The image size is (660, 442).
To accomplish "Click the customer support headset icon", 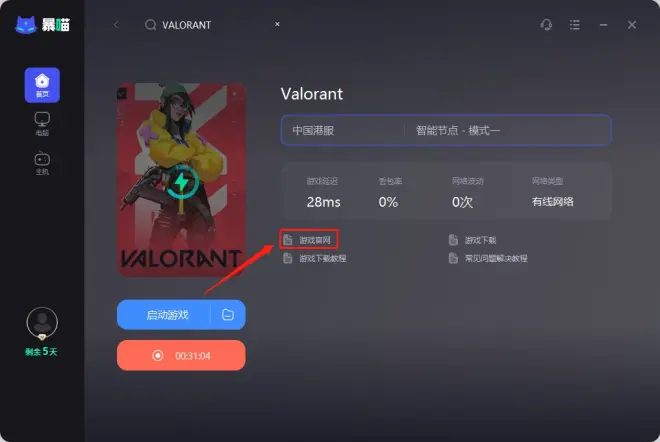I will [546, 25].
